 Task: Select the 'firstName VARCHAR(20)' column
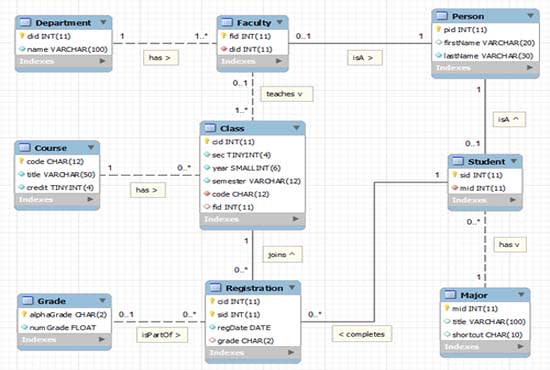point(485,42)
